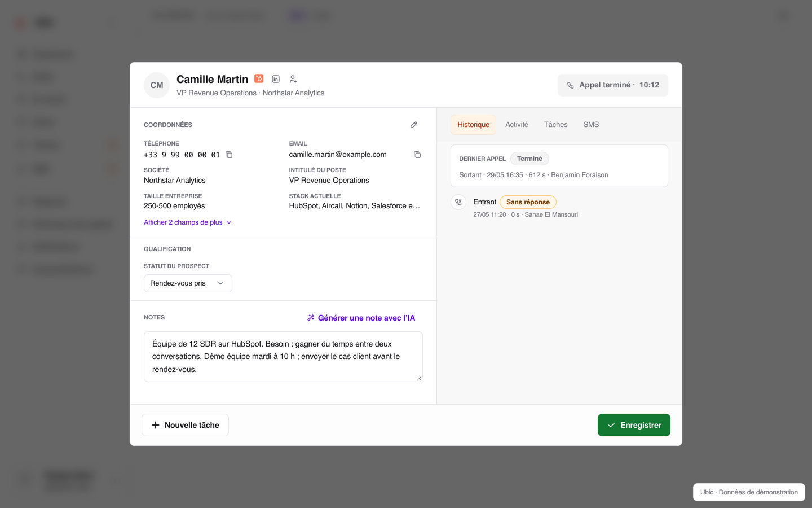This screenshot has width=812, height=508.
Task: Click the 27/05 11:20 Sanae El Mansouri line
Action: pyautogui.click(x=526, y=214)
